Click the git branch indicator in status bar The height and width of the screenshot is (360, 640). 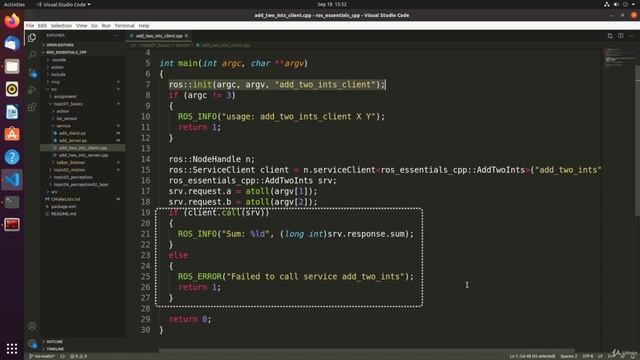[x=42, y=356]
